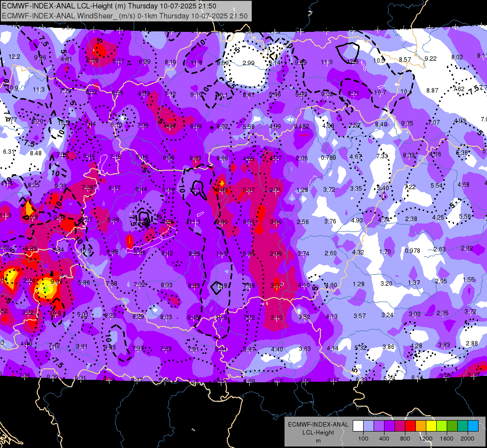Click the wind shear value 2.06
Screen dimensions: 487x448
(x=302, y=158)
